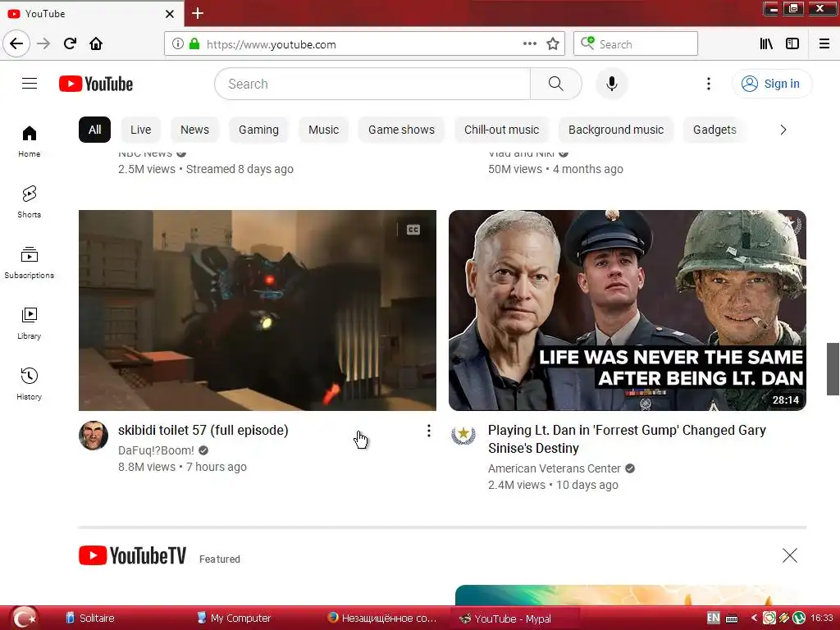Open a new tab with plus button
Viewport: 840px width, 630px height.
point(198,13)
